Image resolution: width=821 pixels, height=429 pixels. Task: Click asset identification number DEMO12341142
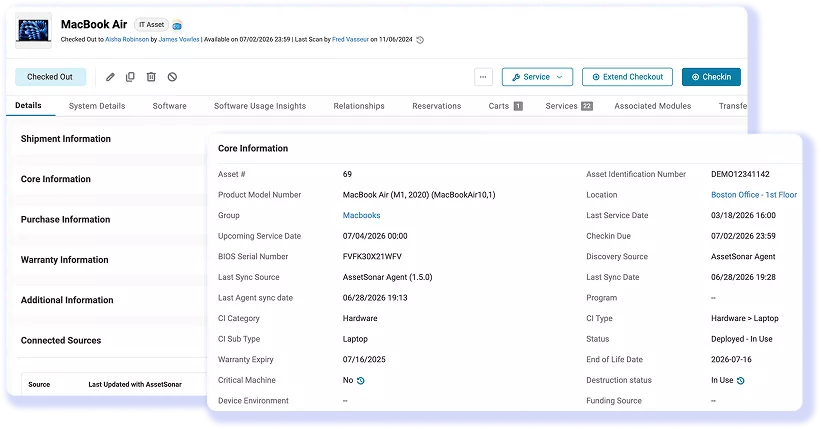tap(740, 174)
